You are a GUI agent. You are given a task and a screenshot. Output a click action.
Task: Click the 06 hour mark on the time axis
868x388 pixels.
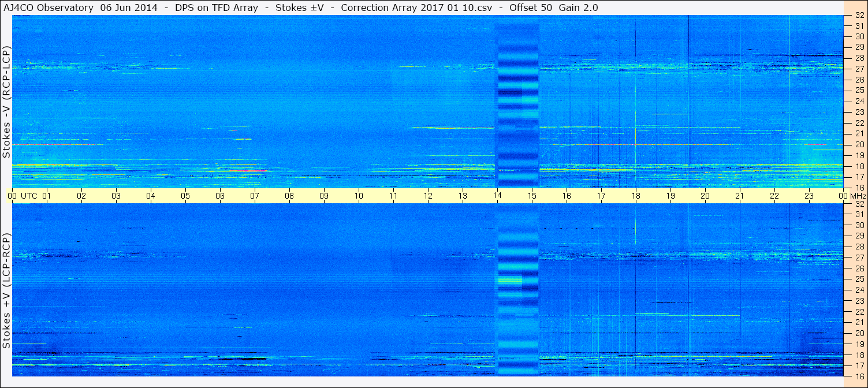220,196
